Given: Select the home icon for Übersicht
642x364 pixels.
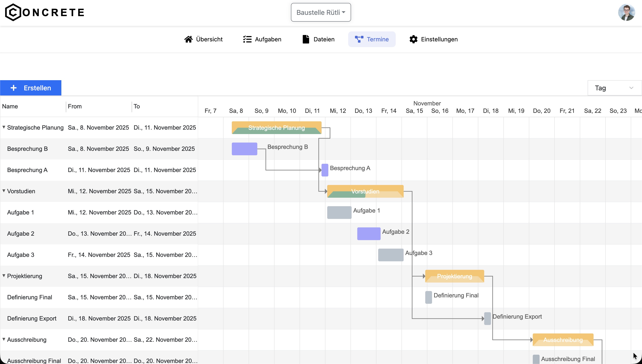Looking at the screenshot, I should pyautogui.click(x=188, y=39).
